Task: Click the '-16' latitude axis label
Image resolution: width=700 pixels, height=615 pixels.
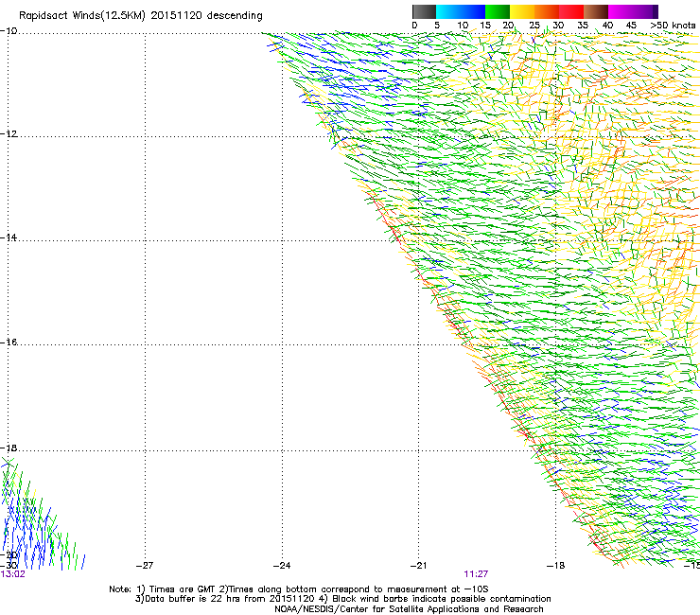Action: tap(9, 343)
